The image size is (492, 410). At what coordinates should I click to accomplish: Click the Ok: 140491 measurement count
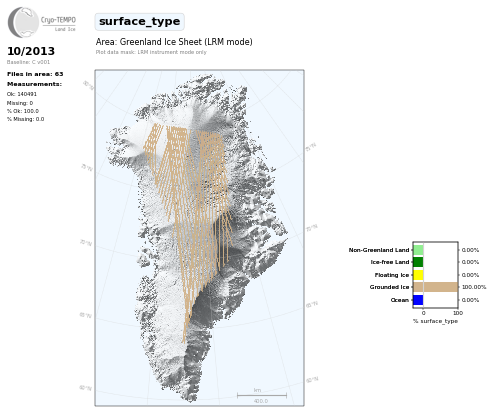click(x=22, y=94)
